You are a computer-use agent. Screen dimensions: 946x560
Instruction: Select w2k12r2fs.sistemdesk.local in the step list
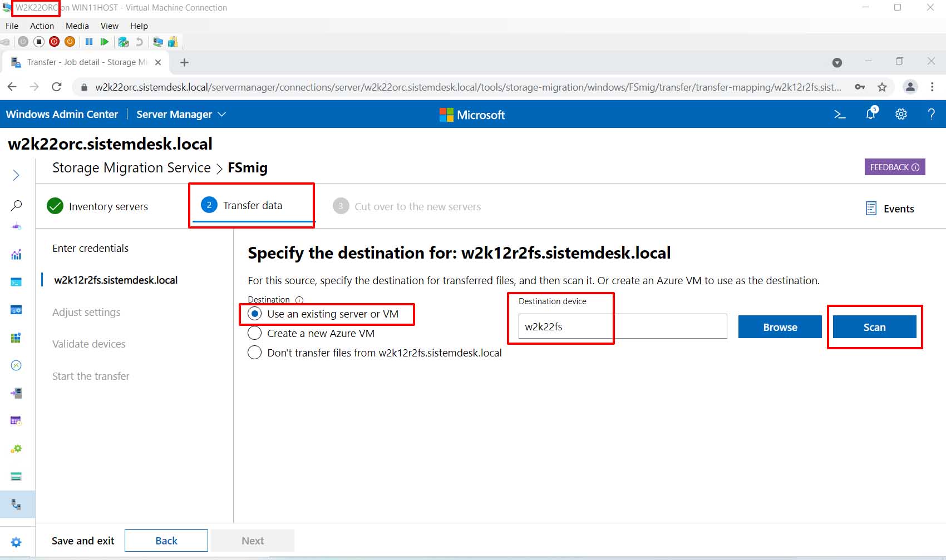coord(116,280)
